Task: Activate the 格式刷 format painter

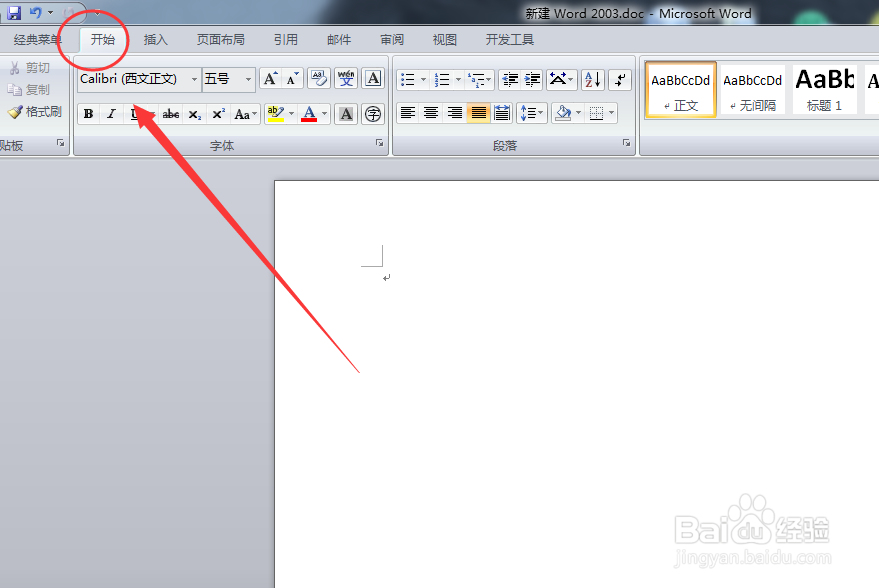Action: (x=35, y=112)
